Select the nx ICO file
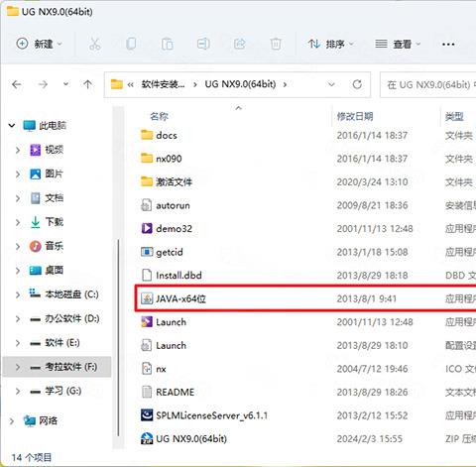 [161, 369]
